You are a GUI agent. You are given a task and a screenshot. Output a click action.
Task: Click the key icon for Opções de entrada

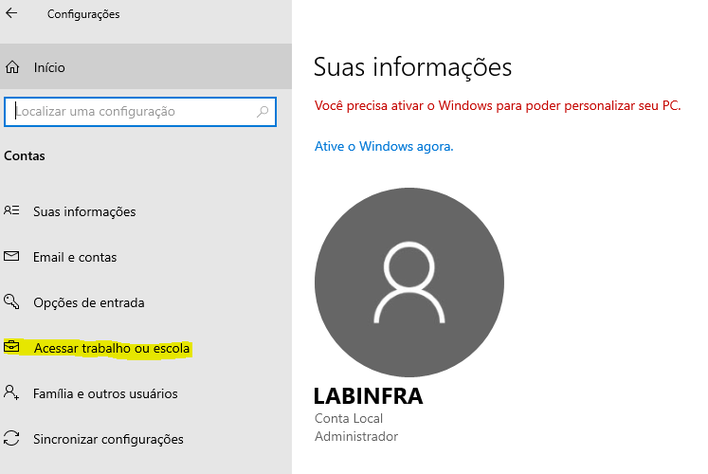click(11, 302)
